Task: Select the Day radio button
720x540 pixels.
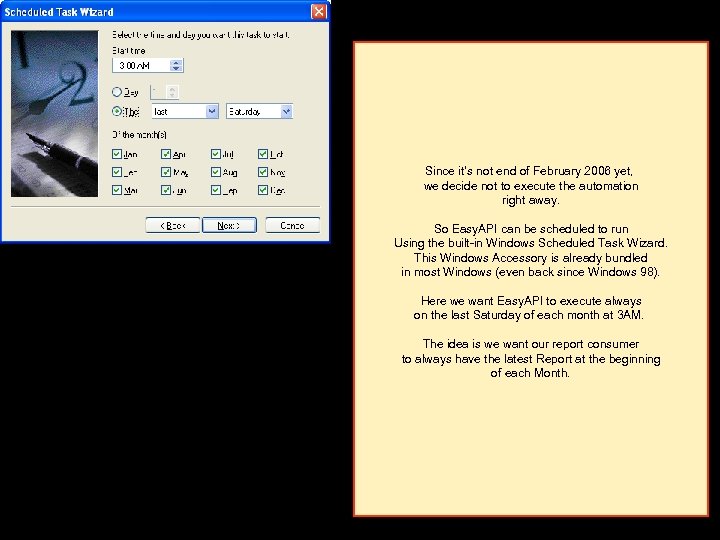Action: tap(117, 92)
